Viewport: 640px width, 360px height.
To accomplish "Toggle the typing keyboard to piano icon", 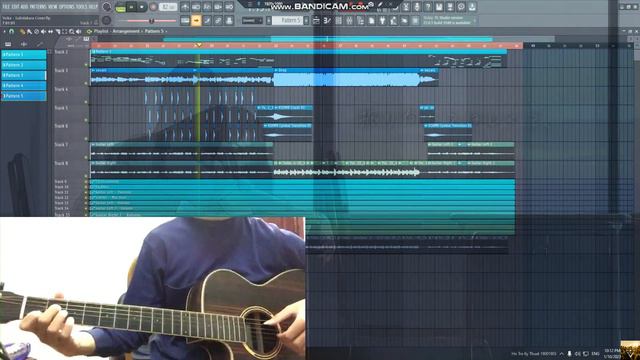I will 185,20.
